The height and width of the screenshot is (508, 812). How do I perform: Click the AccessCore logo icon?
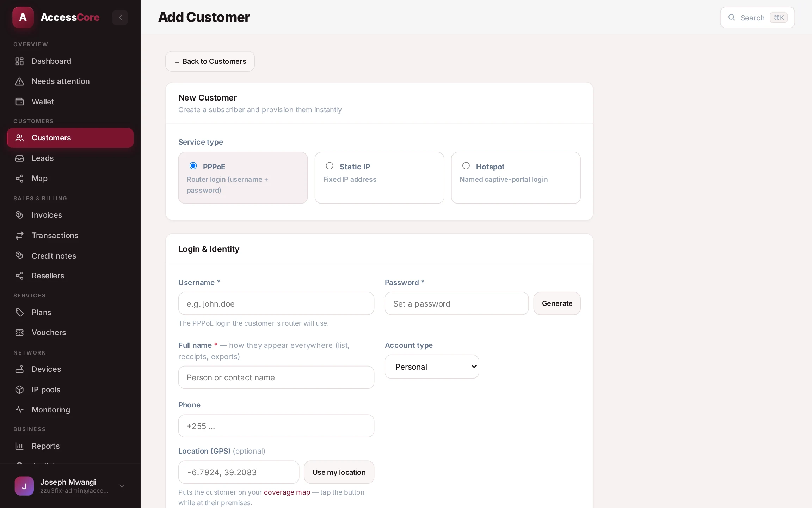[23, 17]
